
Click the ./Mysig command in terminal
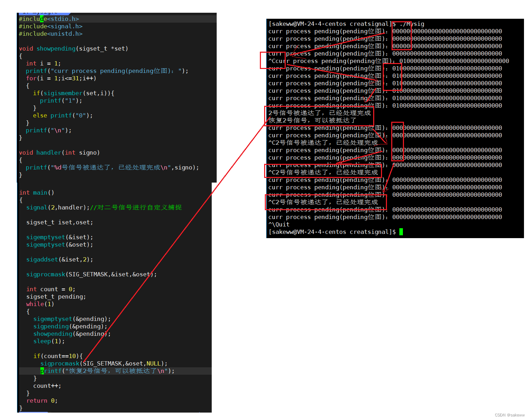(x=412, y=24)
